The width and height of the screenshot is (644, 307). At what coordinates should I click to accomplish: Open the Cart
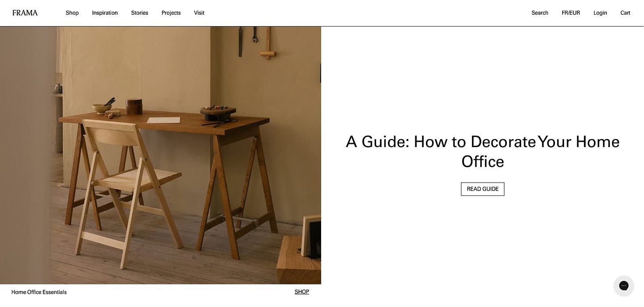[625, 13]
